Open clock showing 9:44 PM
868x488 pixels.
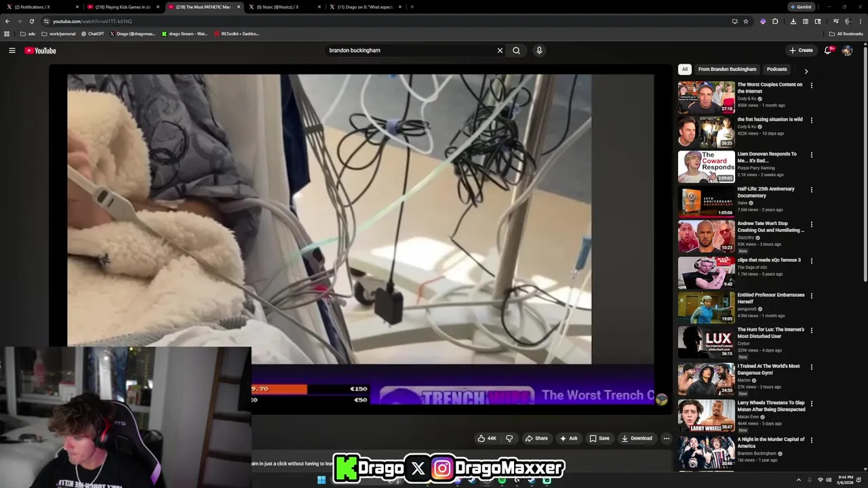coord(845,480)
